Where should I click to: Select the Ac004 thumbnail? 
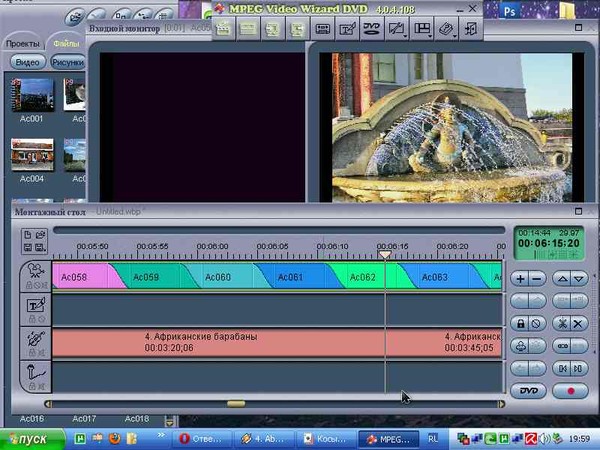coord(32,155)
